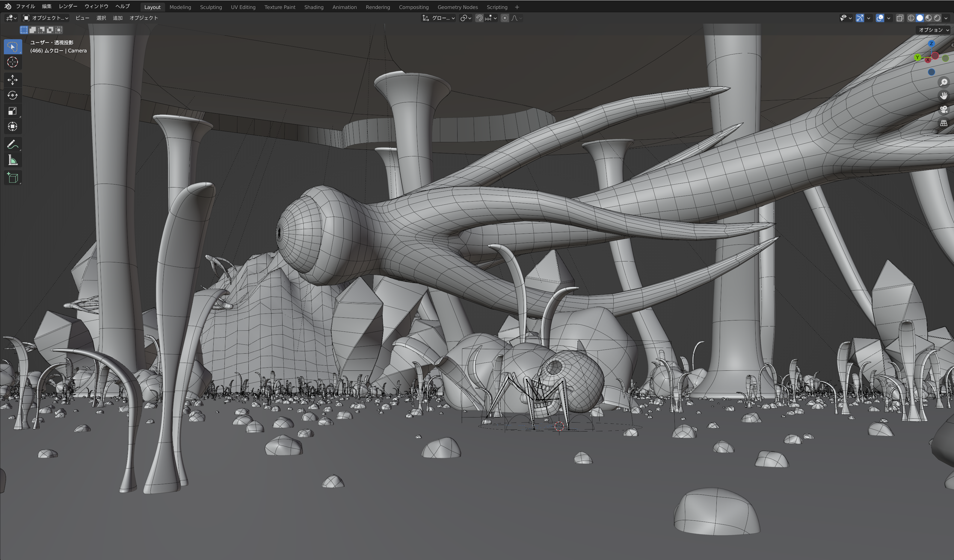Add a workspace with plus button
954x560 pixels.
[517, 7]
